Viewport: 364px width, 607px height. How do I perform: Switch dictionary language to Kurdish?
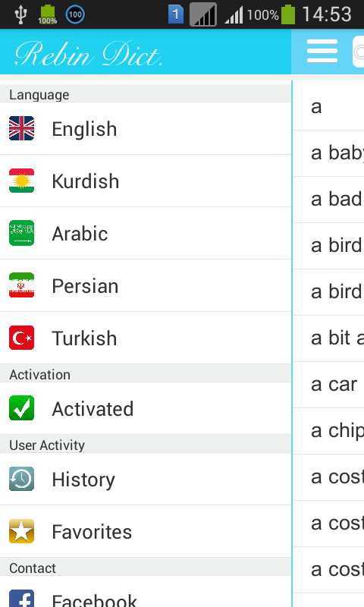click(146, 181)
